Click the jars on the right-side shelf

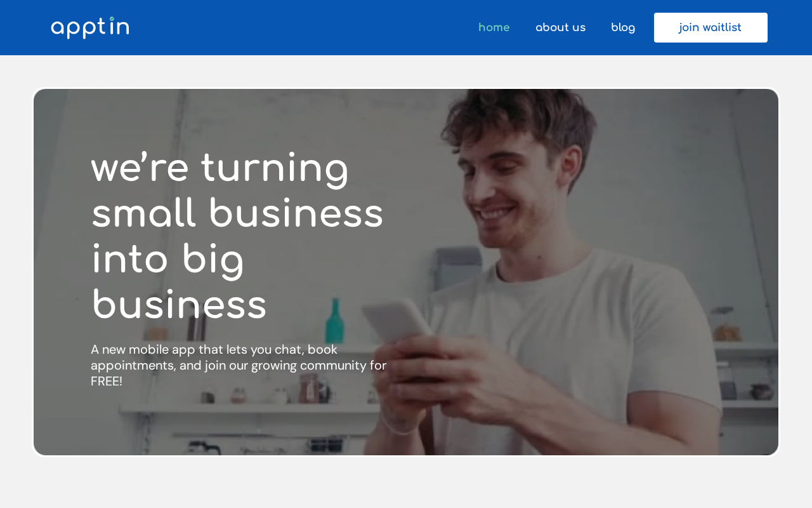click(726, 332)
